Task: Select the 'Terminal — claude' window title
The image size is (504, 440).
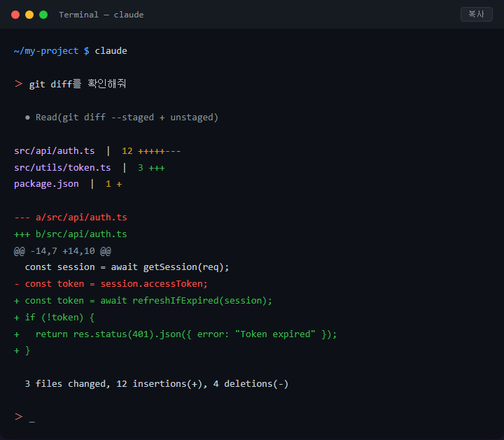Action: click(101, 15)
